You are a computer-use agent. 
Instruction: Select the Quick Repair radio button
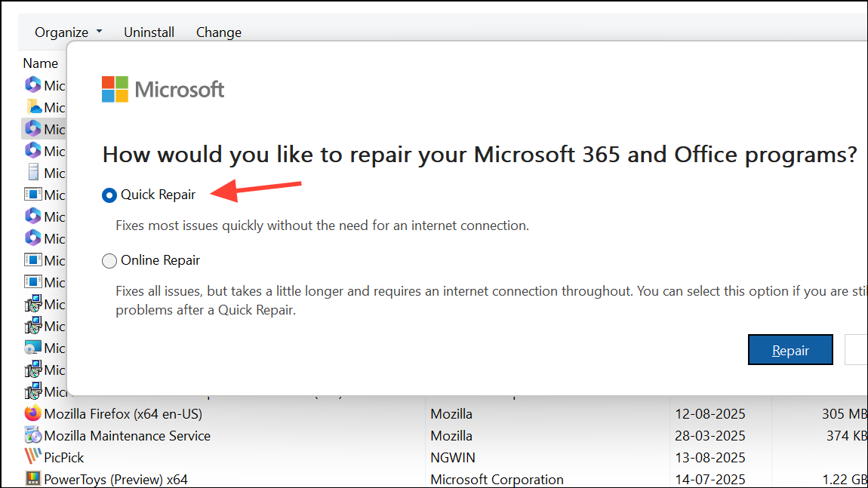[109, 195]
